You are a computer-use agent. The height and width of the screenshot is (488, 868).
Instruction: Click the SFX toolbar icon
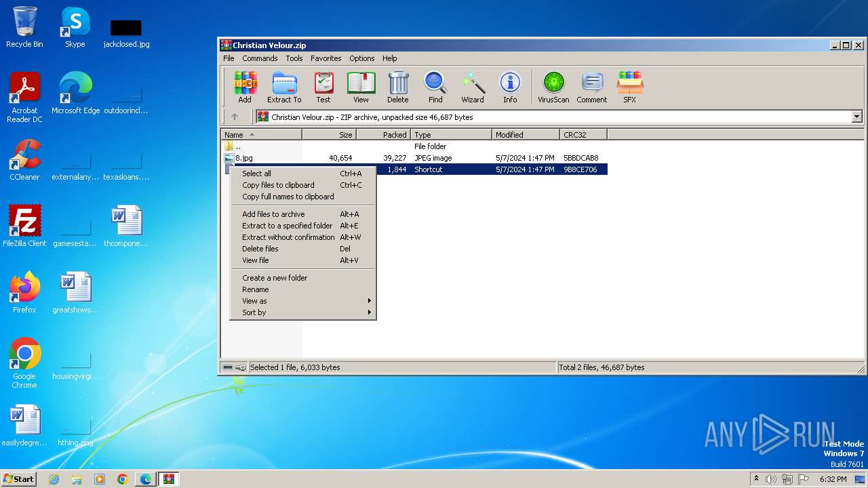click(x=630, y=87)
